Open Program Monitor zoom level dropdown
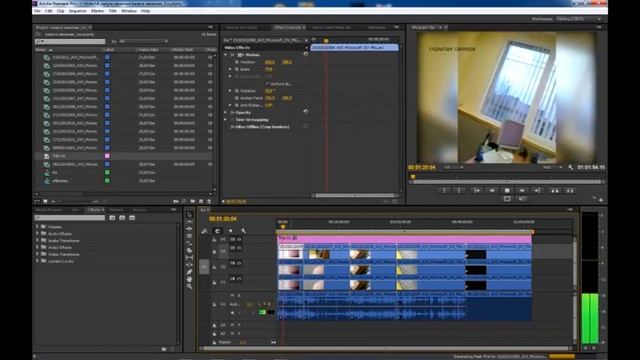Image resolution: width=640 pixels, height=360 pixels. click(x=453, y=167)
